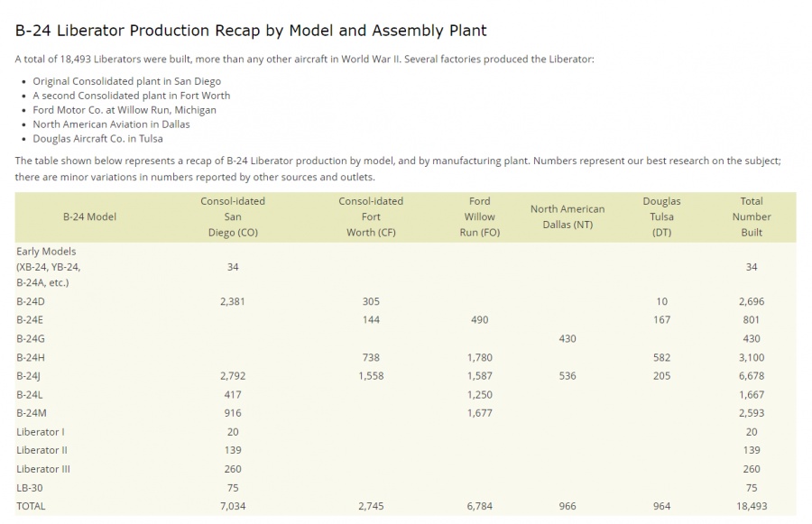The image size is (812, 524).
Task: Click the Consolidated Fort Worth (CF) column header
Action: (371, 216)
